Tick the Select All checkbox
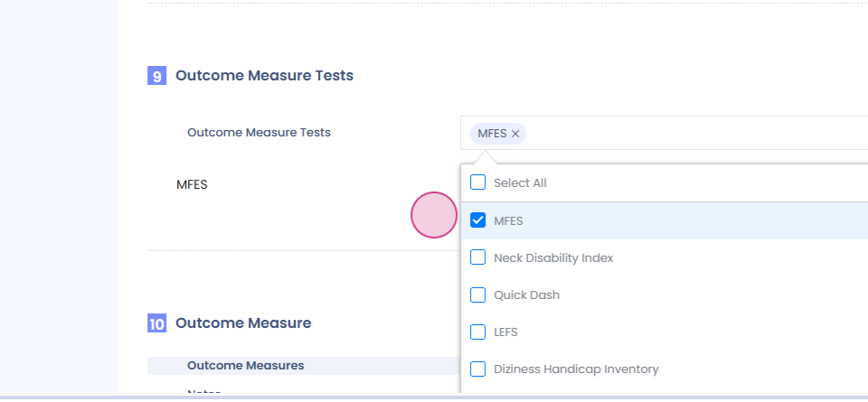The width and height of the screenshot is (868, 402). click(478, 182)
